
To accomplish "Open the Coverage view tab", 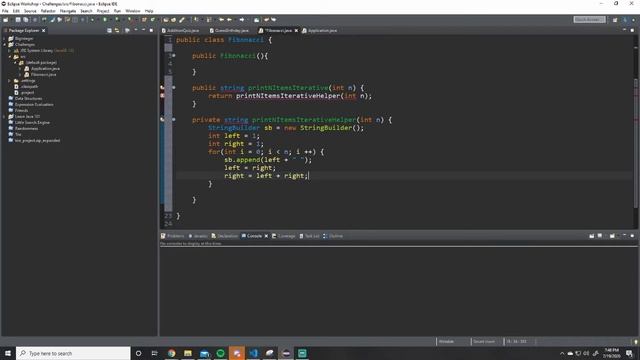I will [x=284, y=236].
